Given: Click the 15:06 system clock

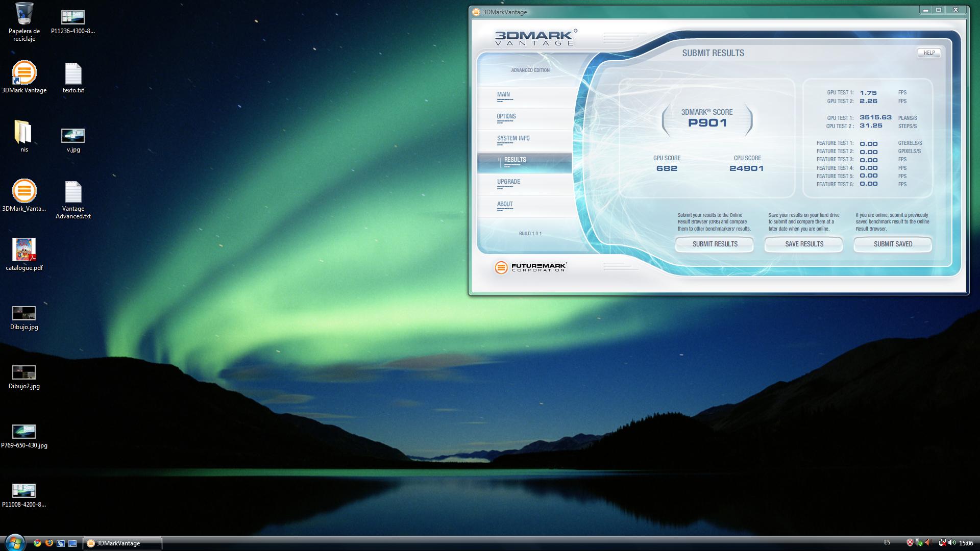Looking at the screenshot, I should tap(966, 543).
